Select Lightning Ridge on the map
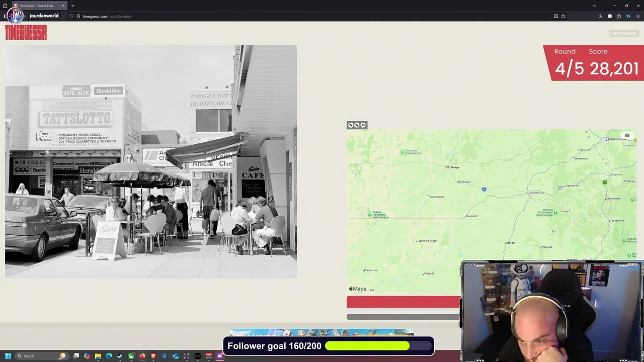This screenshot has height=362, width=644. (x=427, y=241)
